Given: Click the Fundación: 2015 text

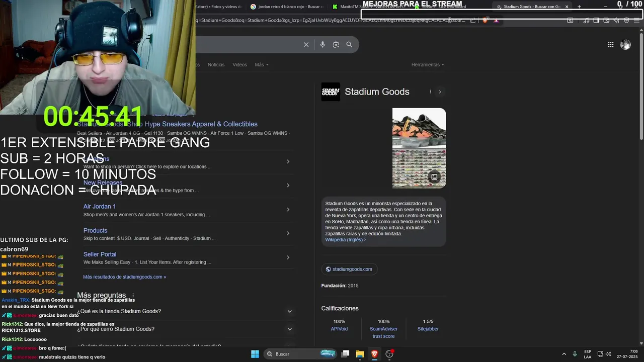Looking at the screenshot, I should click(340, 286).
